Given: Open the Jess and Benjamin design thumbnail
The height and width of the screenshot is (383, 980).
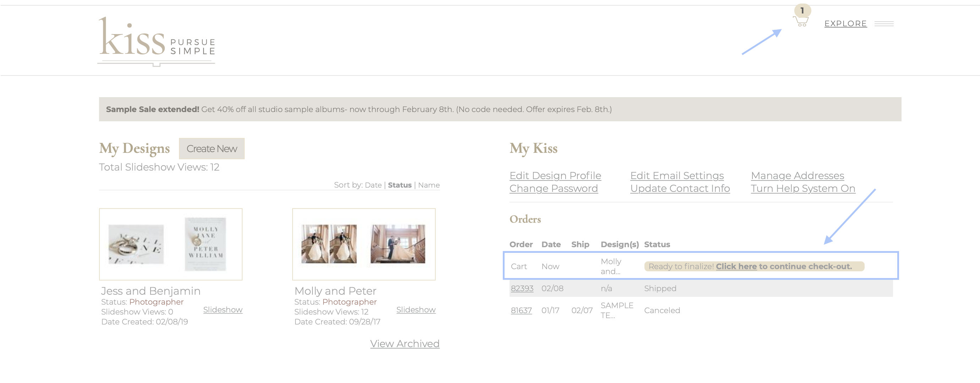Looking at the screenshot, I should (170, 244).
